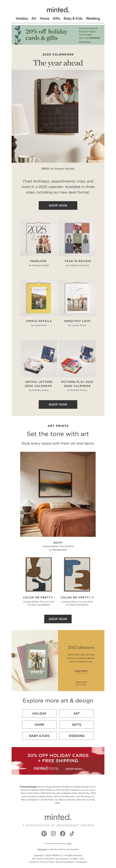116x868 pixels.
Task: Open the Penelope calendar thumbnail
Action: click(39, 238)
